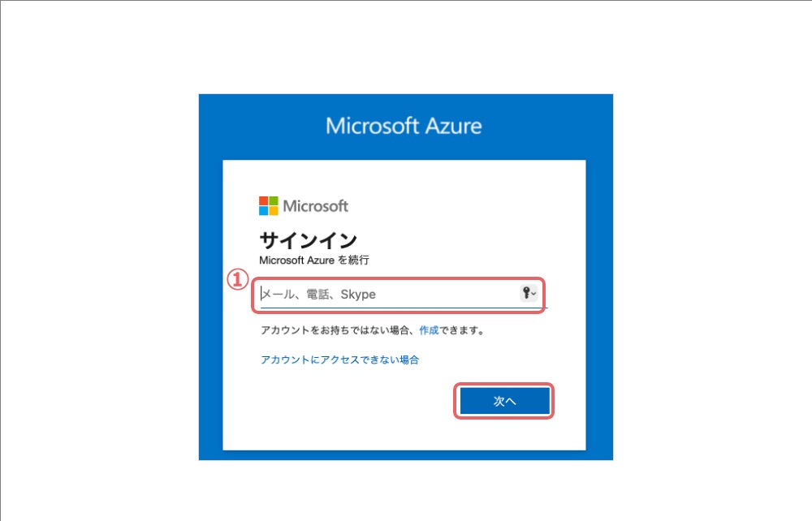Expand the small chevron beside key icon
The image size is (812, 521).
click(534, 293)
